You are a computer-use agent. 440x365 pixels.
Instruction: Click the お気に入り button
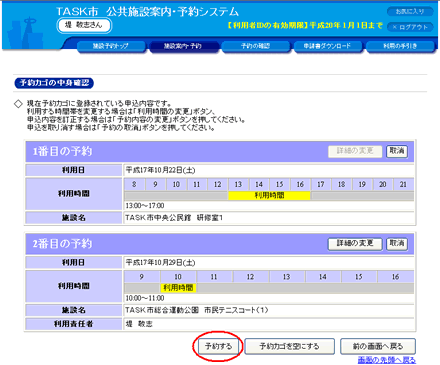point(410,11)
